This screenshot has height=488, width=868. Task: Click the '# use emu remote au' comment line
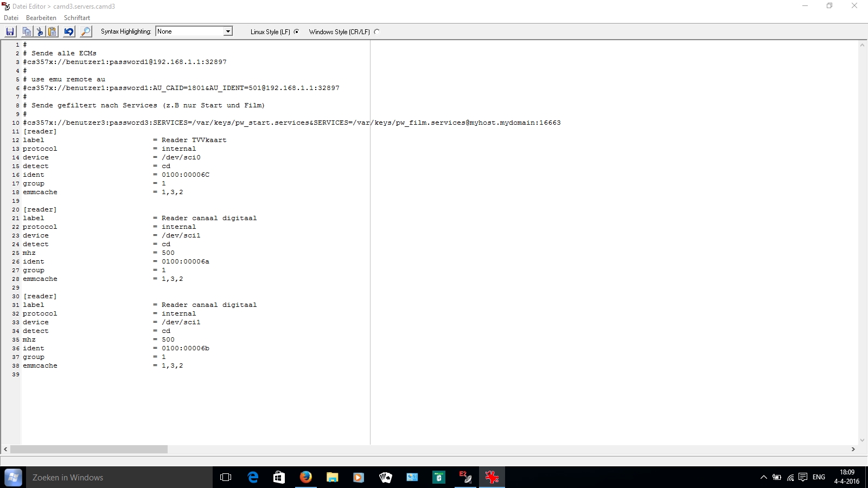click(x=64, y=79)
